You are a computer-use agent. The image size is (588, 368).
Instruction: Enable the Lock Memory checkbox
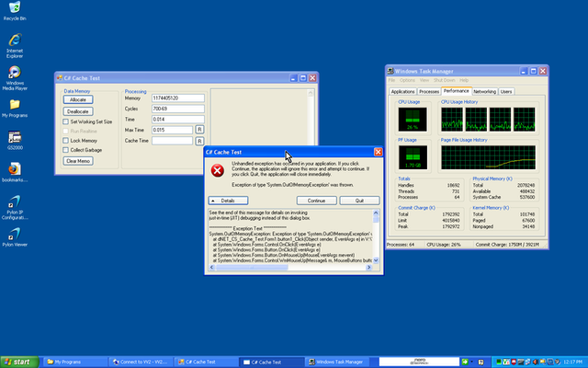point(65,141)
